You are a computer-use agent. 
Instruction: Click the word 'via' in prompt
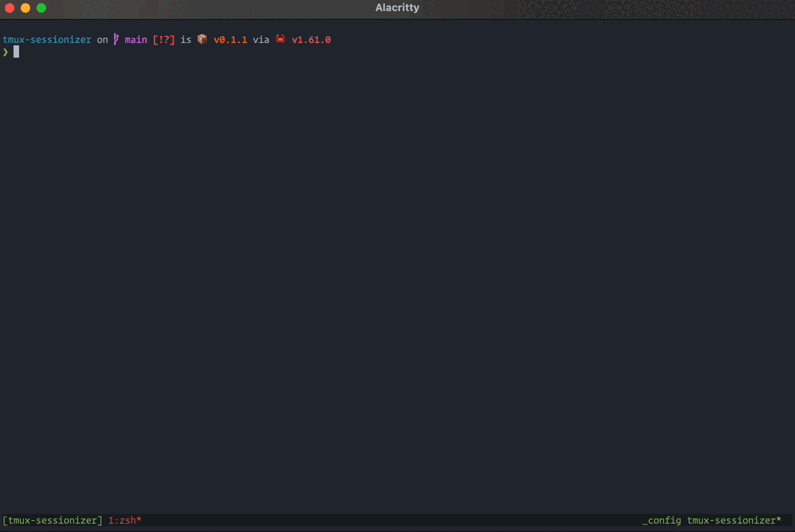(x=261, y=40)
